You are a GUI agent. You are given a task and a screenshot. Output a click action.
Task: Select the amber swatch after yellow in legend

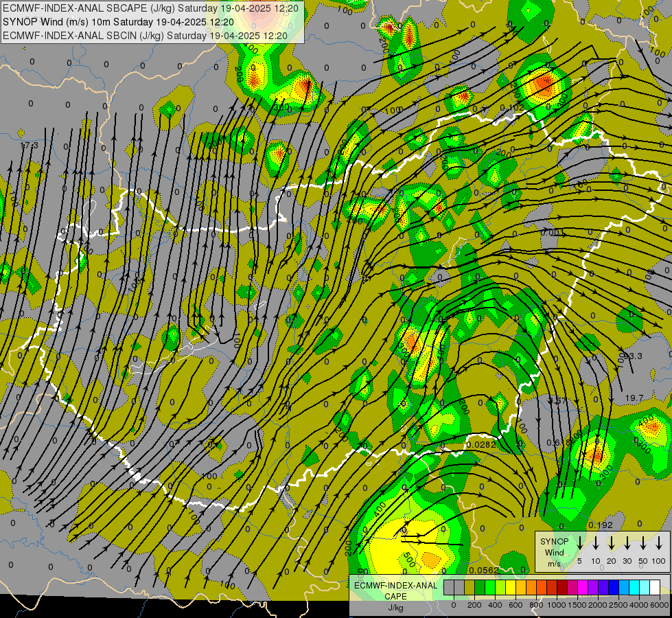click(521, 587)
